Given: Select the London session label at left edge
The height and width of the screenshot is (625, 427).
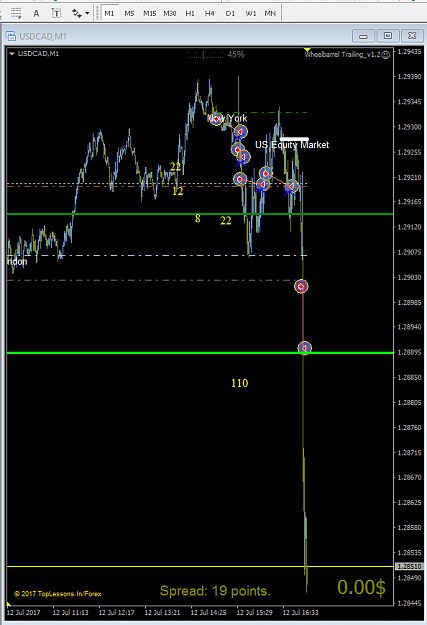Looking at the screenshot, I should click(17, 262).
